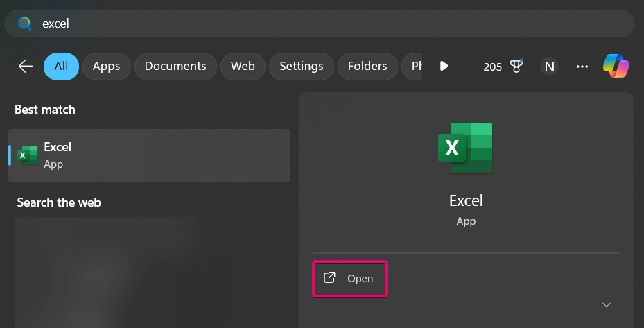Show more filters with the play arrow
This screenshot has height=328, width=644.
coord(444,66)
